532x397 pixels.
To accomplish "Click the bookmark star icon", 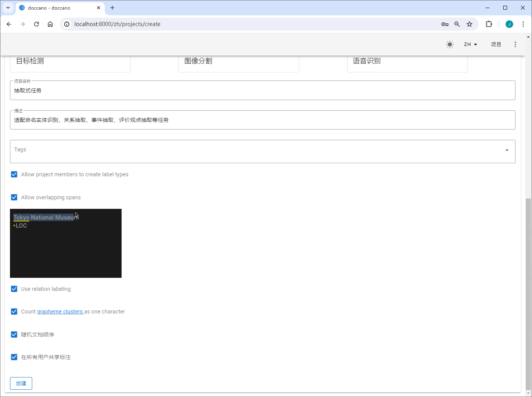I will [469, 24].
